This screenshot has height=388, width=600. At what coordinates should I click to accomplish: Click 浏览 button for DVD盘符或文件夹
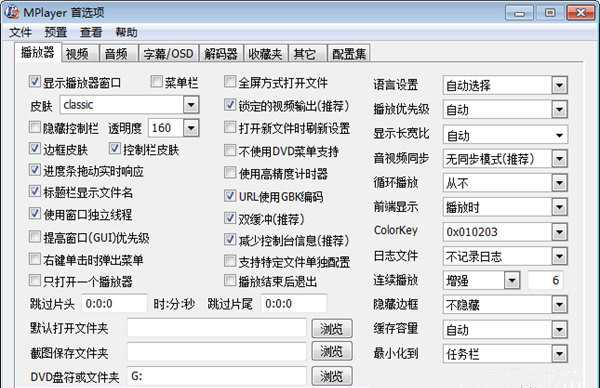click(x=332, y=376)
